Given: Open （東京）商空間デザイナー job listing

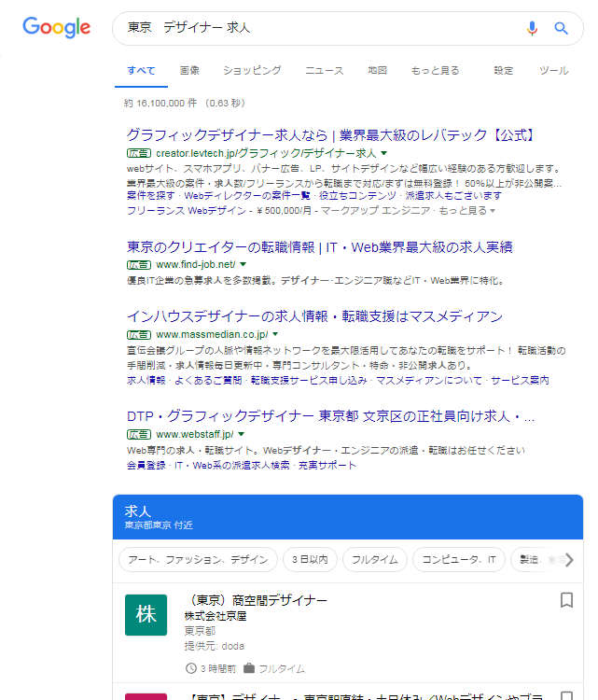Looking at the screenshot, I should 257,600.
